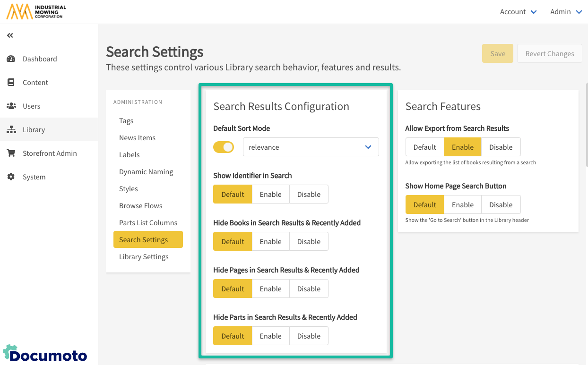Toggle the Default Sort Mode switch
This screenshot has height=365, width=588.
(224, 147)
